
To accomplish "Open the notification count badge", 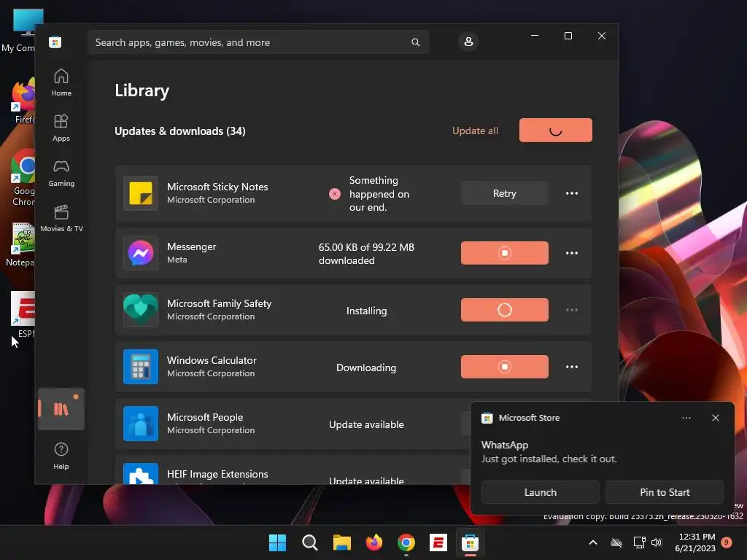I will click(x=727, y=542).
